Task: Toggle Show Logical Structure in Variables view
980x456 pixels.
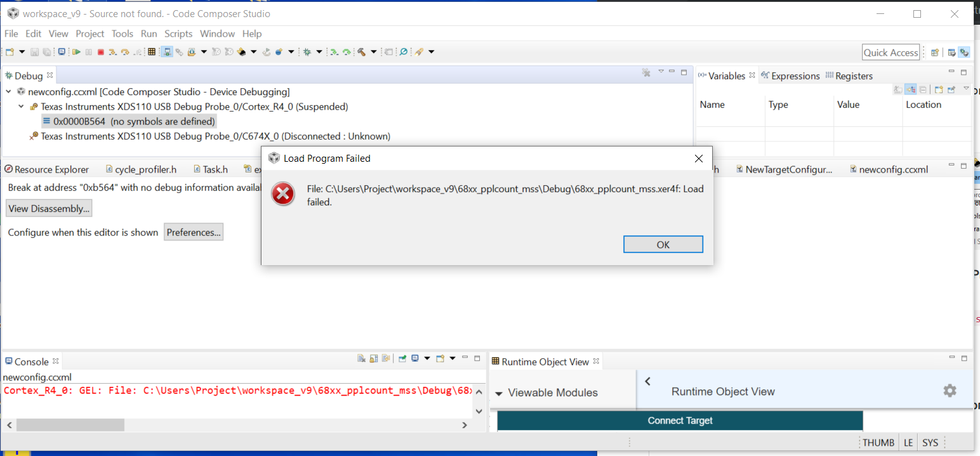Action: click(911, 89)
